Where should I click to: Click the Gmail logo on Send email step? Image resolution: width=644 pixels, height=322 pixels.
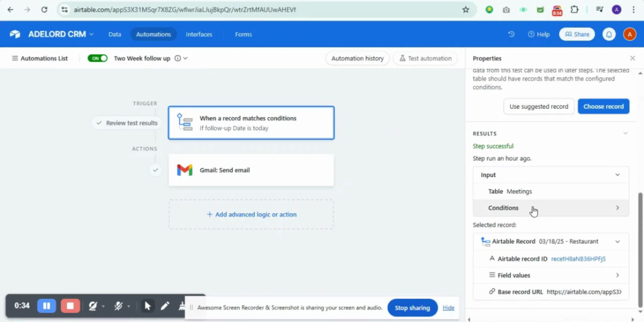click(184, 170)
